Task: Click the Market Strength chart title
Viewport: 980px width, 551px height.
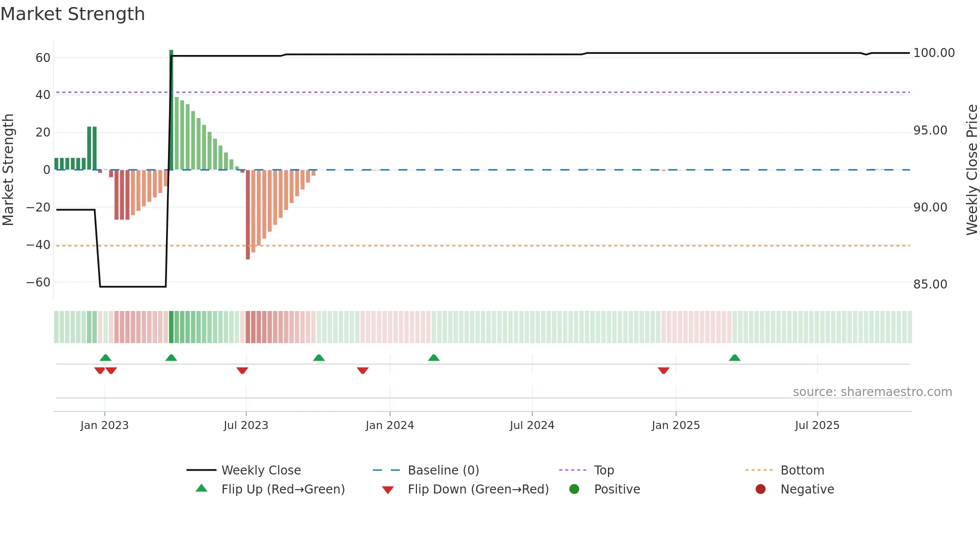Action: tap(73, 14)
